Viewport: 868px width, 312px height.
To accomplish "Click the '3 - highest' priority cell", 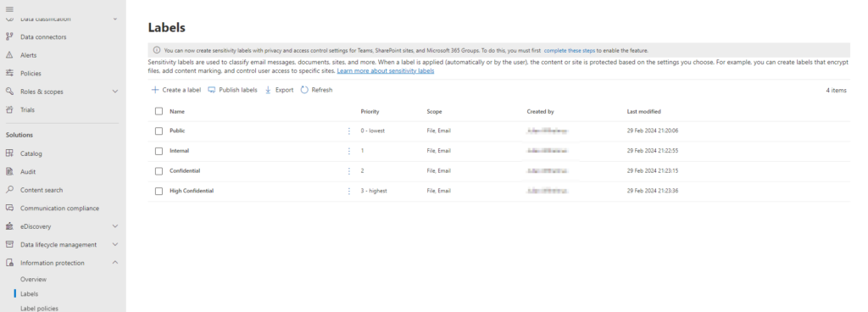I will (374, 191).
